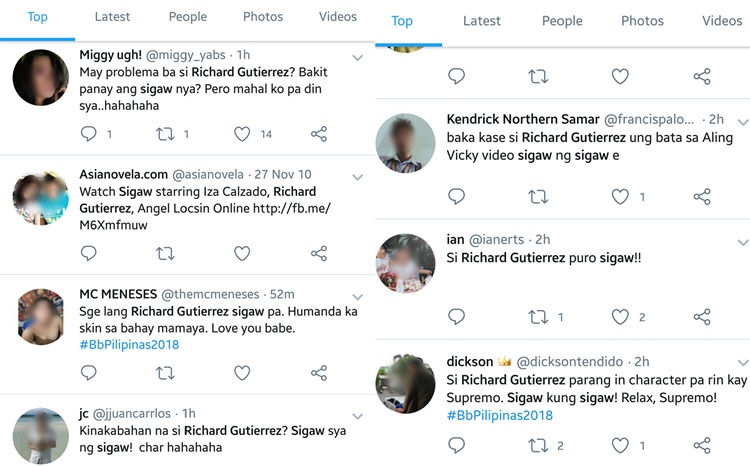Switch to the Latest tab in left panel

coord(112,17)
